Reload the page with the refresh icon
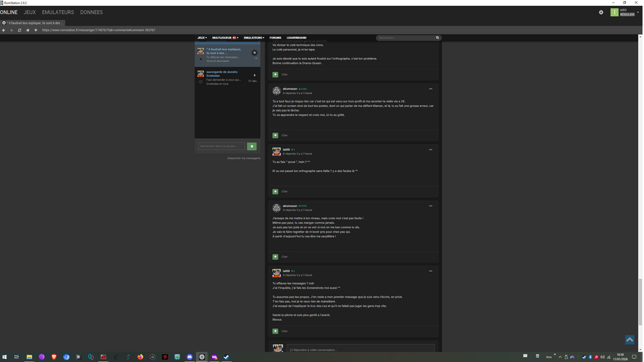644x362 pixels. [19, 30]
